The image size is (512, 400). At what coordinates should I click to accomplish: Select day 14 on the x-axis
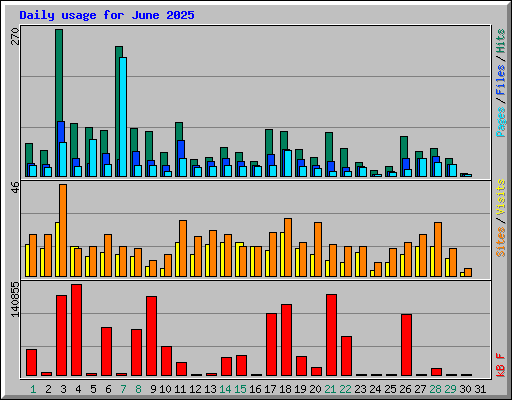pos(225,389)
